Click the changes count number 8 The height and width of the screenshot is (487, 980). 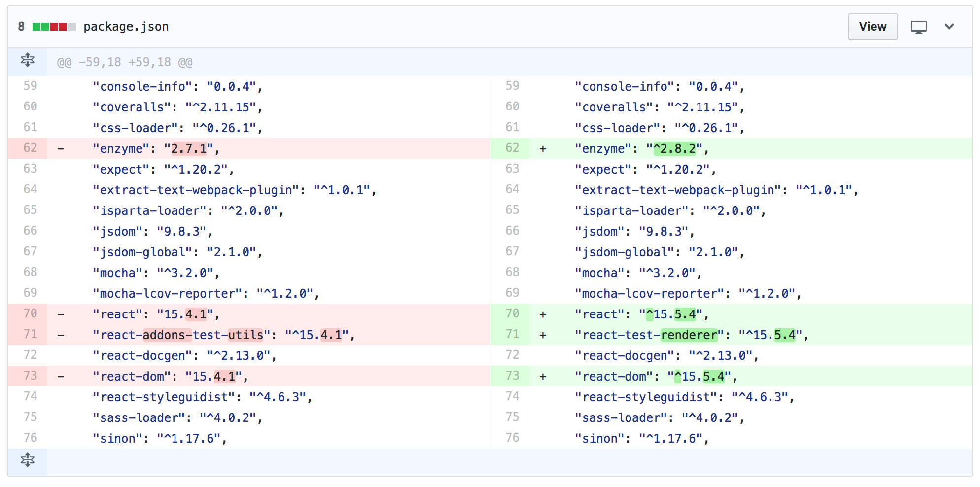21,27
